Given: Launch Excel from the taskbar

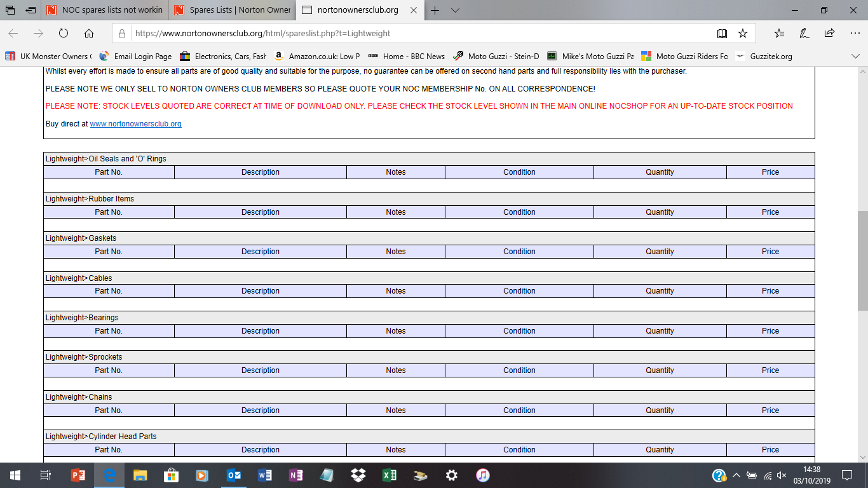Looking at the screenshot, I should pyautogui.click(x=389, y=475).
